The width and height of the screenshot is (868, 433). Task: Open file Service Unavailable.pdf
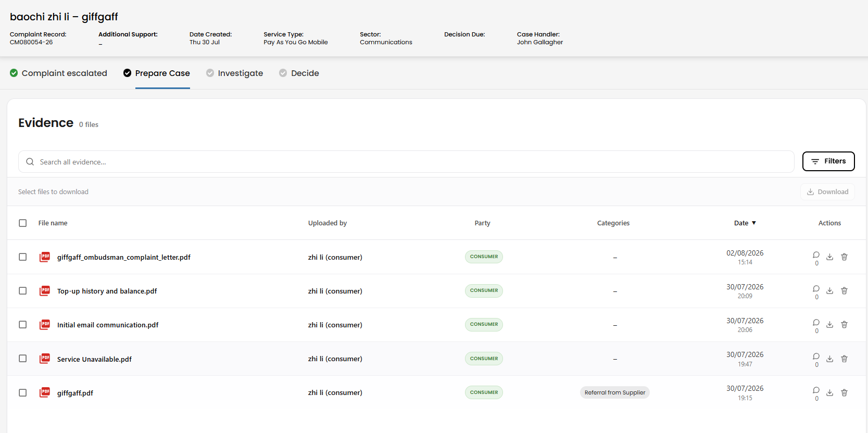tap(94, 359)
